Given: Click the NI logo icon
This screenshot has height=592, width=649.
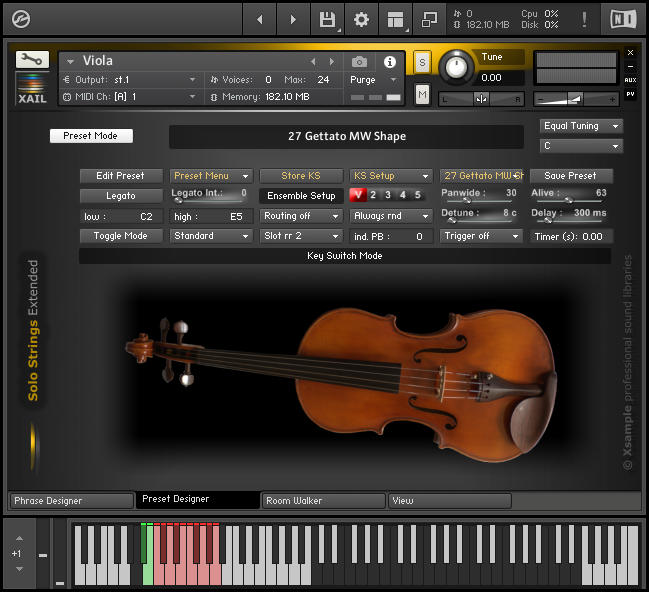Looking at the screenshot, I should pyautogui.click(x=623, y=19).
